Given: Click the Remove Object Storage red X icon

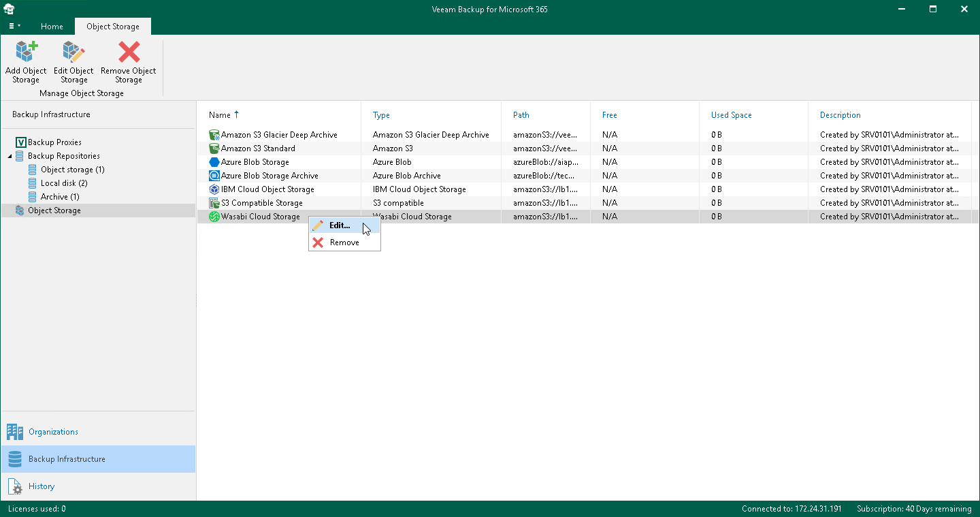Looking at the screenshot, I should click(129, 52).
